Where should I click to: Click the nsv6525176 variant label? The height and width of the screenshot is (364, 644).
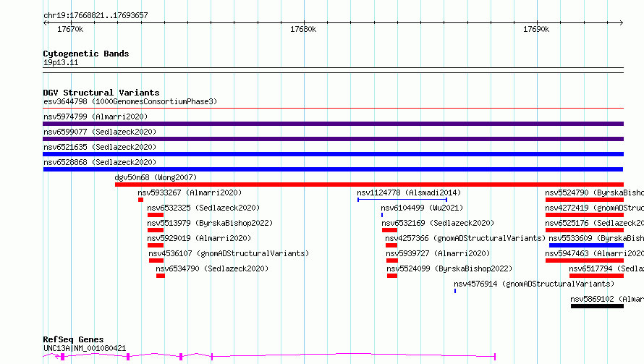(x=594, y=223)
